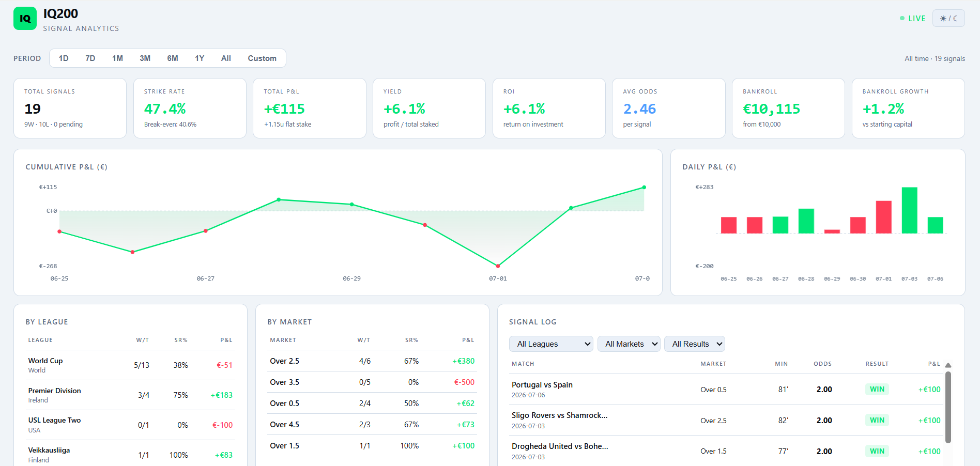The width and height of the screenshot is (980, 466).
Task: Open the Custom period option
Action: coord(262,58)
